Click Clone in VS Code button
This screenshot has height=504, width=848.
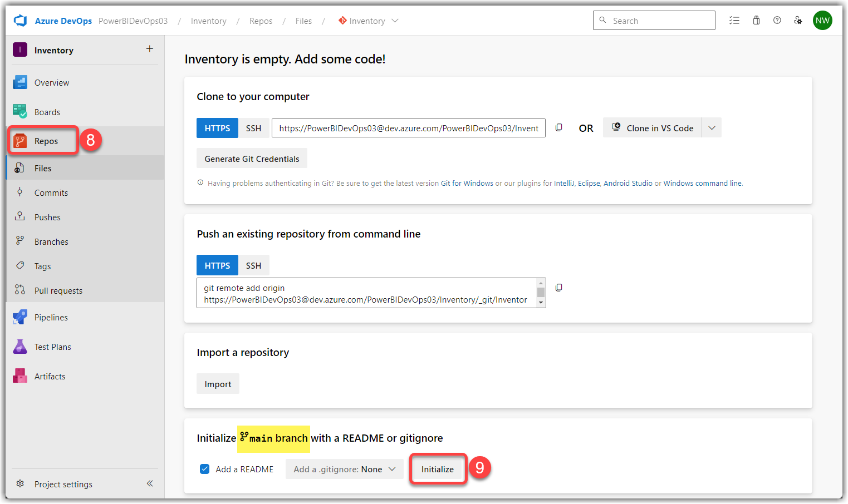point(653,128)
